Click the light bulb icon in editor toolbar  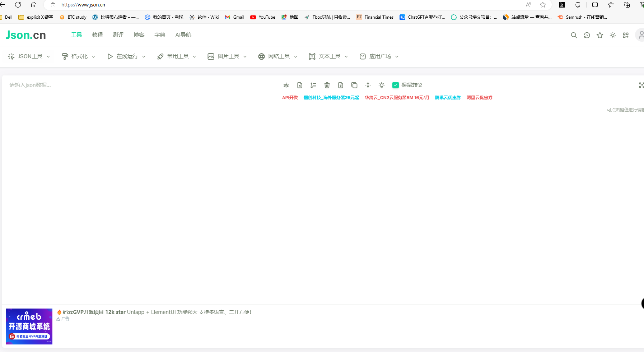382,85
